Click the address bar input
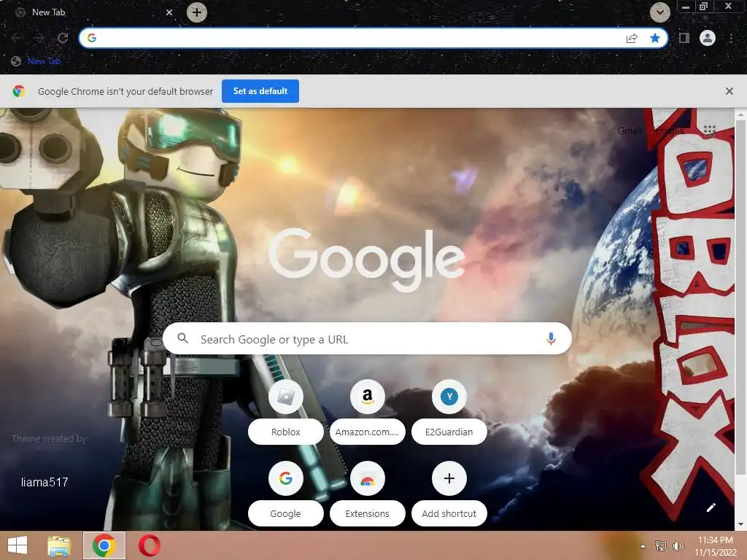Viewport: 747px width, 560px height. pyautogui.click(x=357, y=38)
